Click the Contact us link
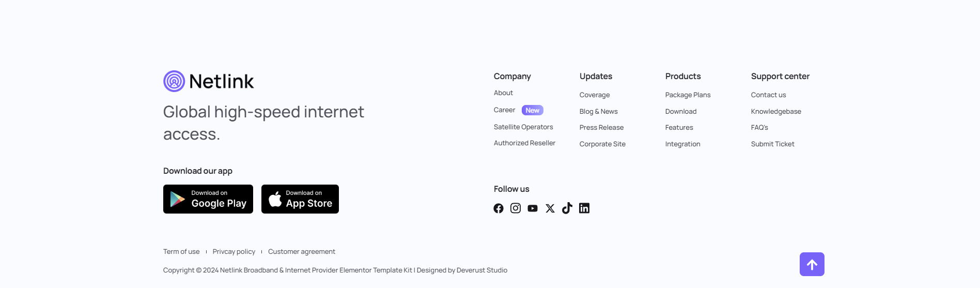 click(768, 95)
